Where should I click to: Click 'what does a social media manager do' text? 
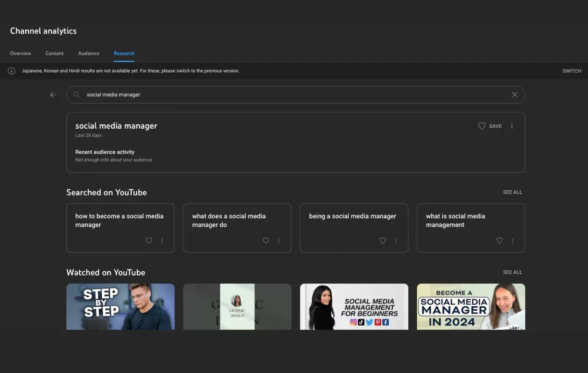pyautogui.click(x=229, y=221)
